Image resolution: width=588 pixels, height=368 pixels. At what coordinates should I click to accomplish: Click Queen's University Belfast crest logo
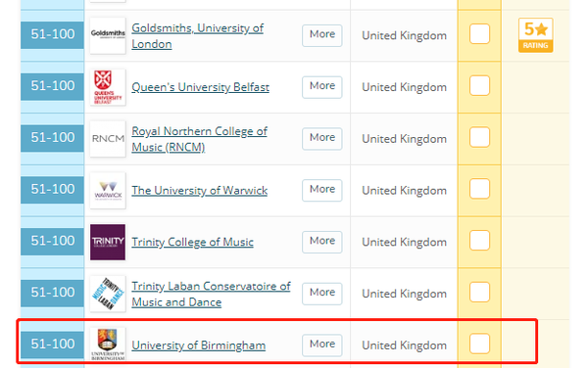tap(108, 87)
